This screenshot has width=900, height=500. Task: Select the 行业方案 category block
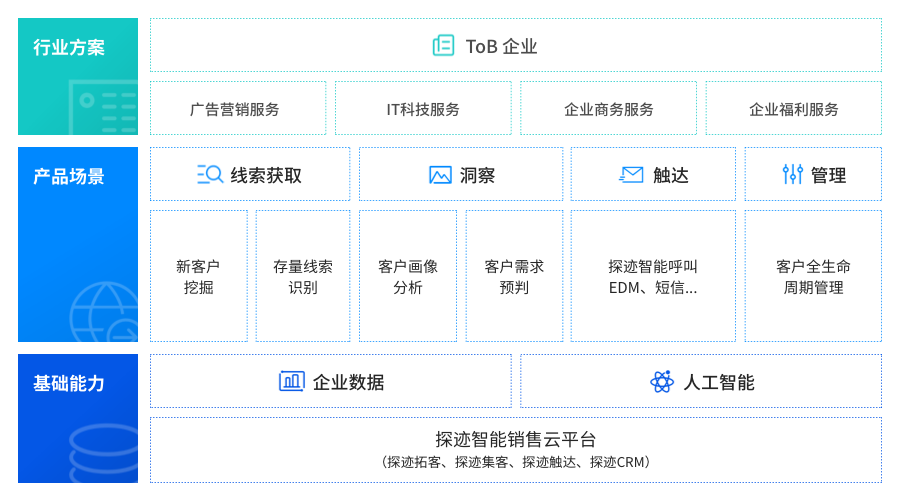pyautogui.click(x=78, y=76)
